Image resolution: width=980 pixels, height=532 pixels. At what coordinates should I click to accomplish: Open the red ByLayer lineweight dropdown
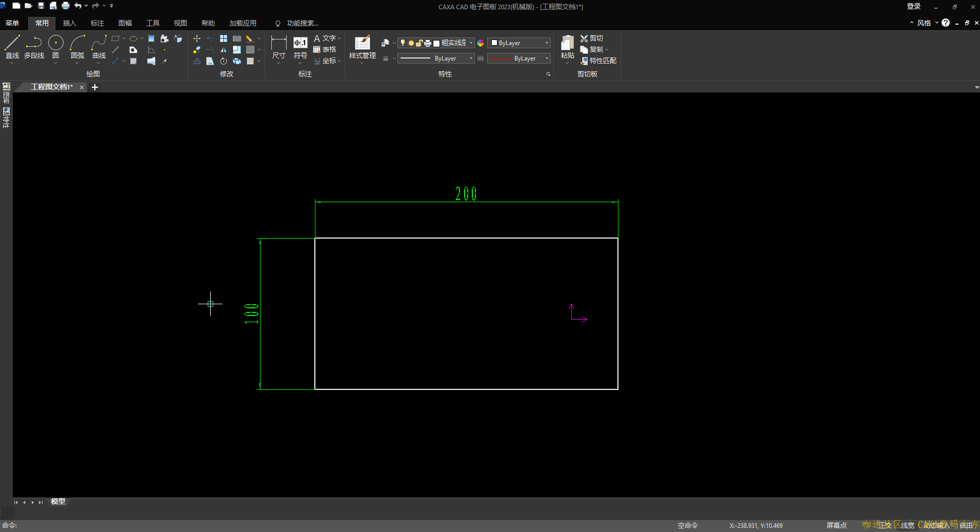(x=547, y=58)
